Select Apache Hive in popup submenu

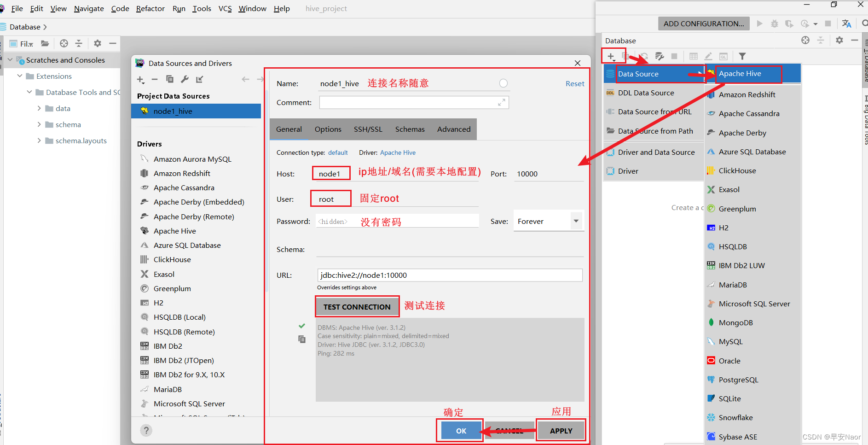tap(753, 74)
